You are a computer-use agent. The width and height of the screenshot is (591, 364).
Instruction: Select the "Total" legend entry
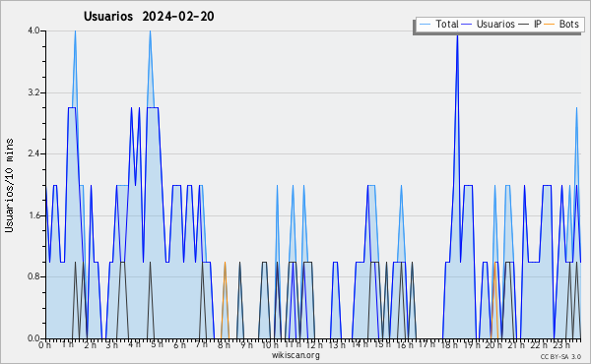pyautogui.click(x=447, y=24)
